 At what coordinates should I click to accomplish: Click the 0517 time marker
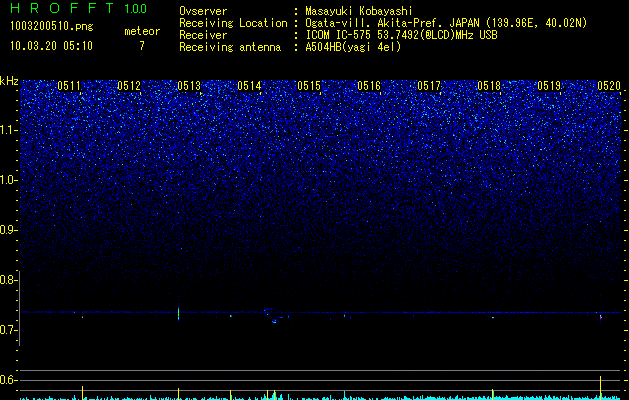(x=429, y=85)
